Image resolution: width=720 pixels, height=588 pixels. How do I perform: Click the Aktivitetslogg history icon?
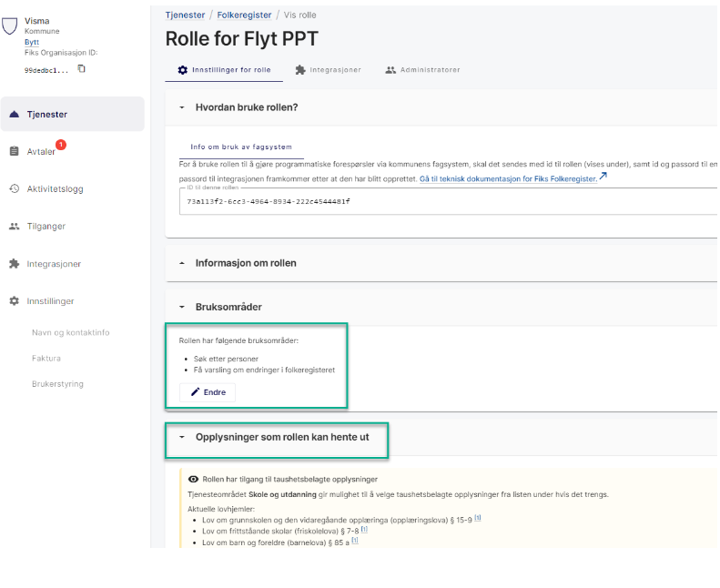15,188
